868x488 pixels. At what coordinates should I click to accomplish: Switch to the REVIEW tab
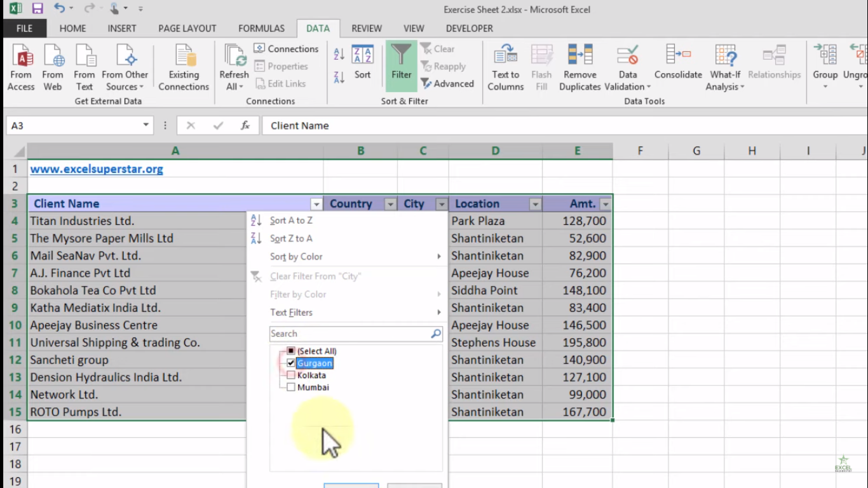(367, 28)
